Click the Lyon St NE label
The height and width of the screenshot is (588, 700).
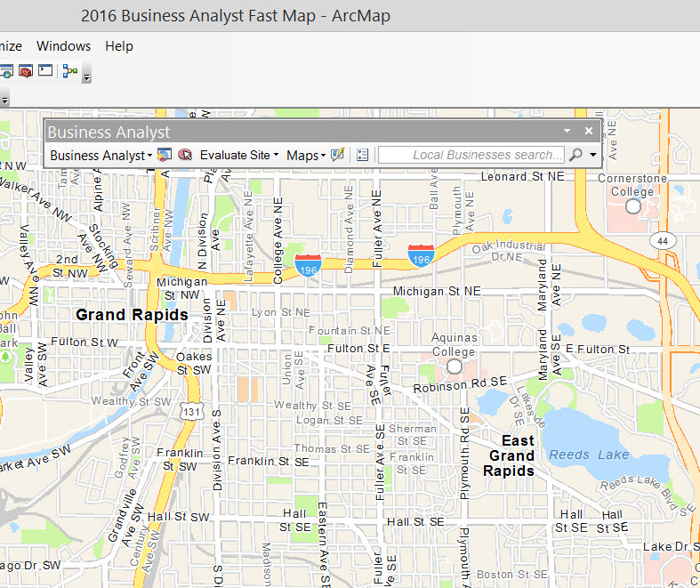point(281,312)
